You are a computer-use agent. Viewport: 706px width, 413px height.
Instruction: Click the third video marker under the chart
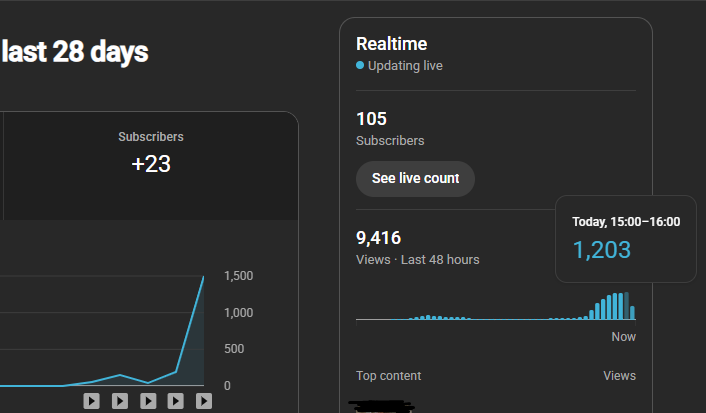(148, 401)
